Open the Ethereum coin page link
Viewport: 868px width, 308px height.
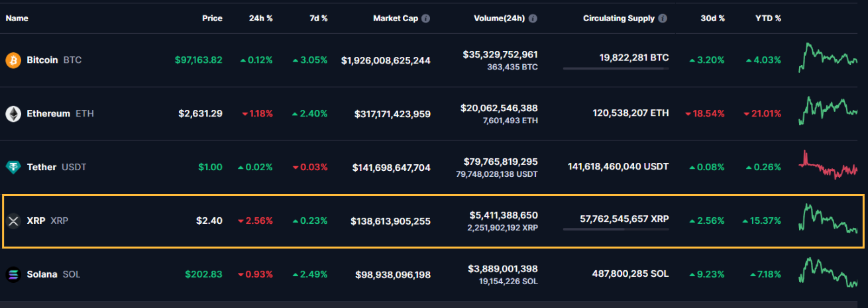coord(60,114)
